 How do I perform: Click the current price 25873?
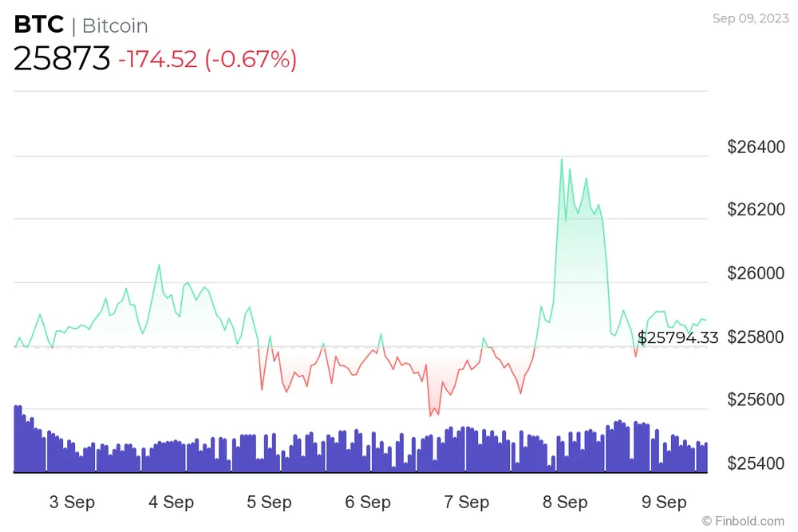click(61, 59)
